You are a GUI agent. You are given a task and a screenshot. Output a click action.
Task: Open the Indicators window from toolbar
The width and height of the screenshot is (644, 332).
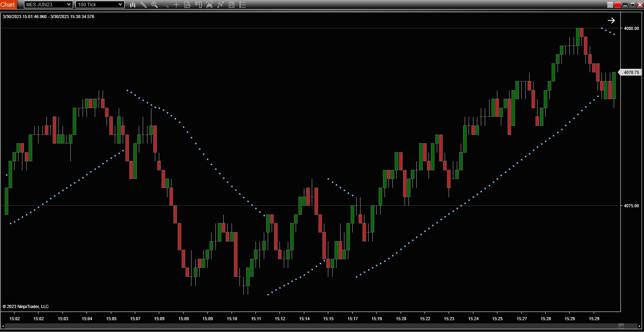tap(210, 5)
